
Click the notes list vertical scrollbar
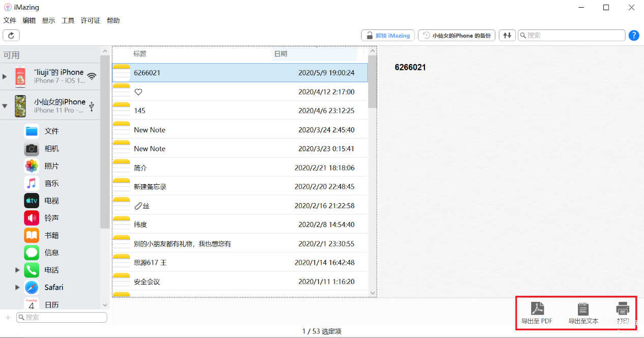[372, 81]
